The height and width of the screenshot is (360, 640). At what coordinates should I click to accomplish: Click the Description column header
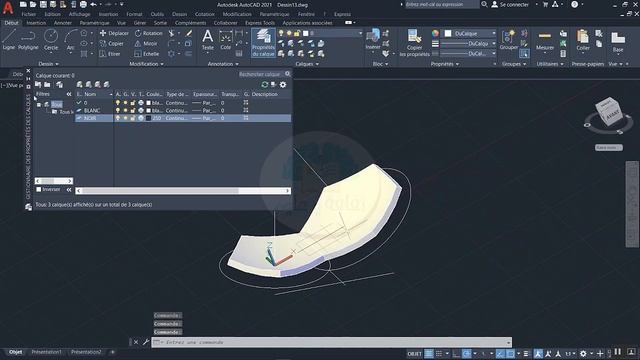click(264, 94)
